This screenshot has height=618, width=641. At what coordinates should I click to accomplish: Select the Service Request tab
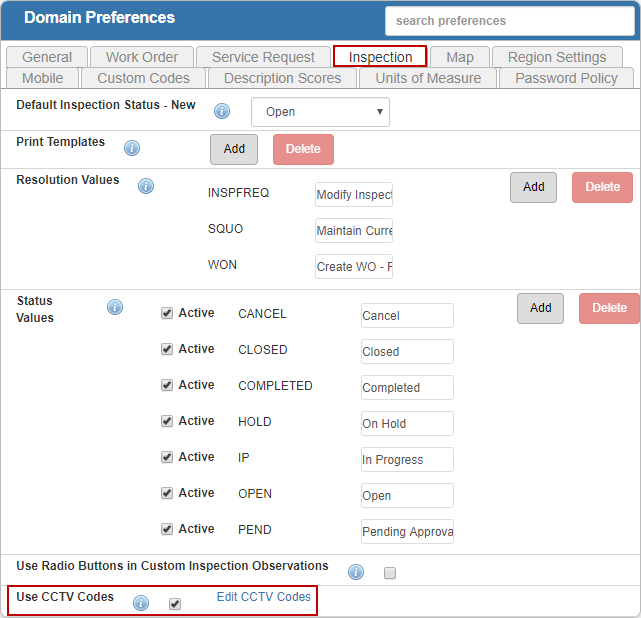(263, 57)
